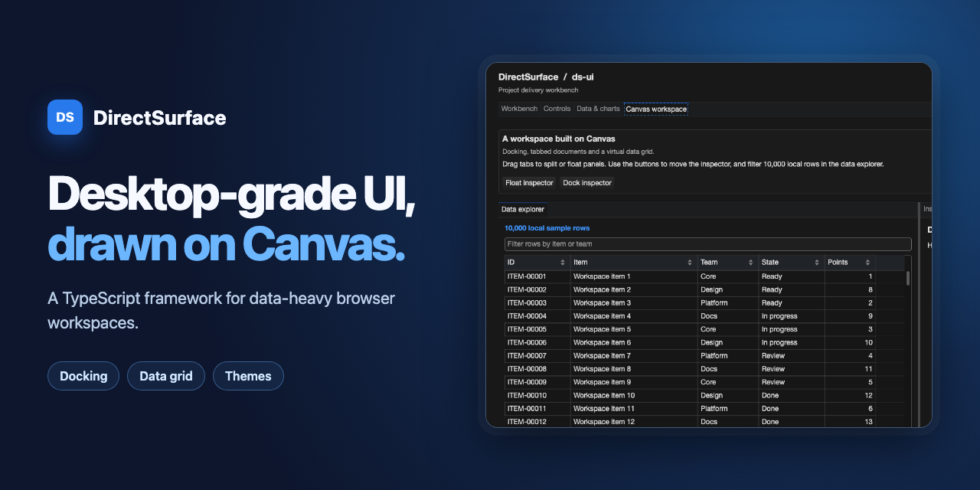Click the 10,000 local sample rows label
The height and width of the screenshot is (490, 980).
point(547,228)
